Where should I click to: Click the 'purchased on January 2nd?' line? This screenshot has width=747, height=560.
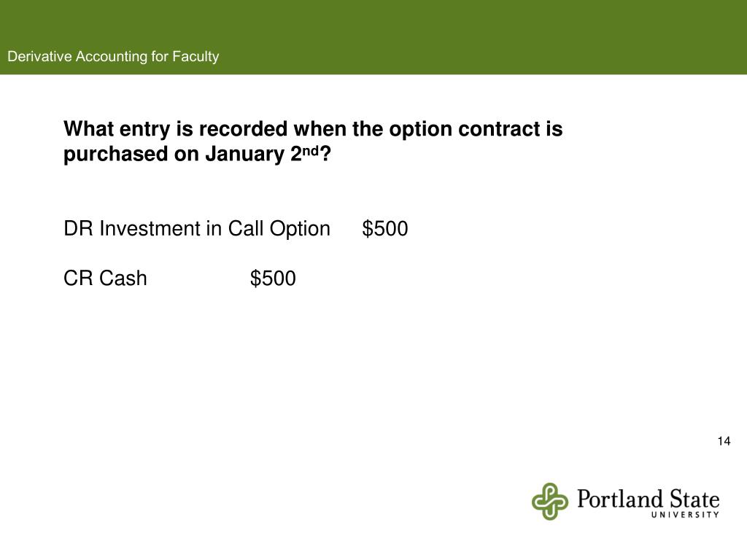tap(197, 155)
